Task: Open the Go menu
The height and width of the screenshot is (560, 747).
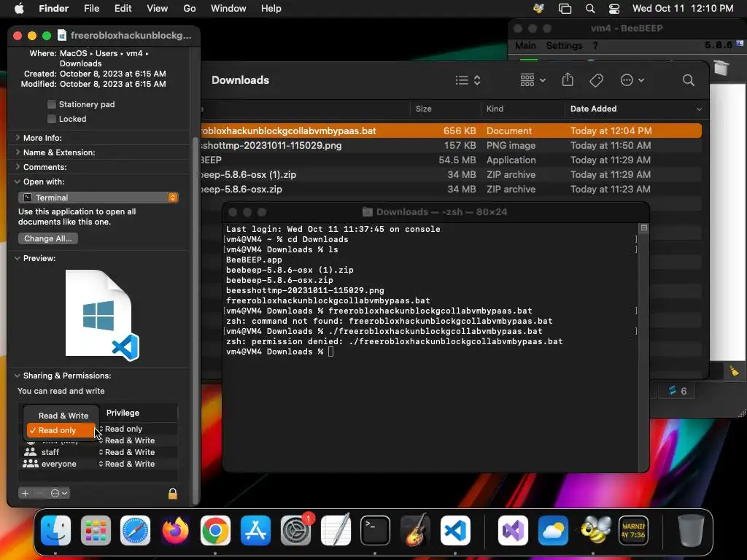Action: (x=190, y=9)
